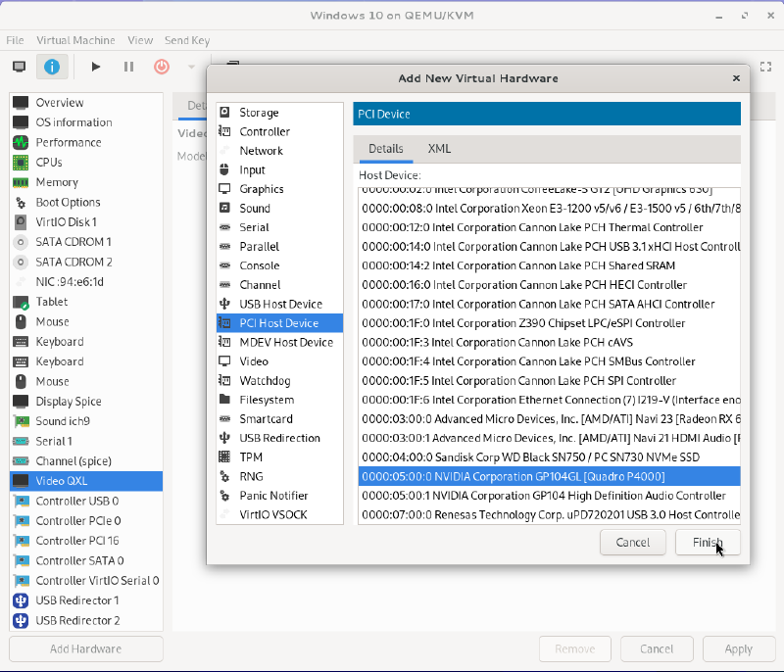Select Sound ich9 entry
This screenshot has height=672, width=784.
coord(86,421)
